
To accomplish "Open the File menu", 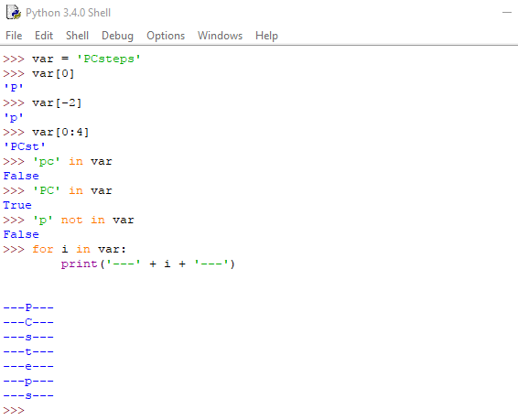I will click(x=14, y=36).
